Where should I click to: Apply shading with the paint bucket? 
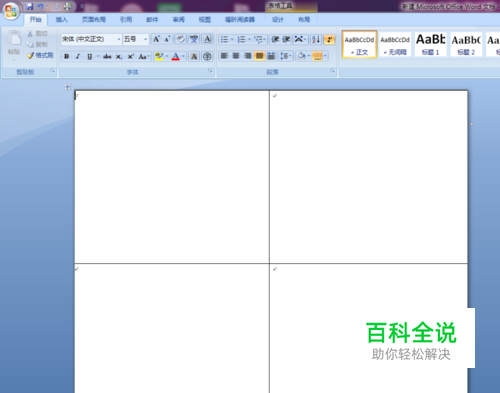coord(301,56)
